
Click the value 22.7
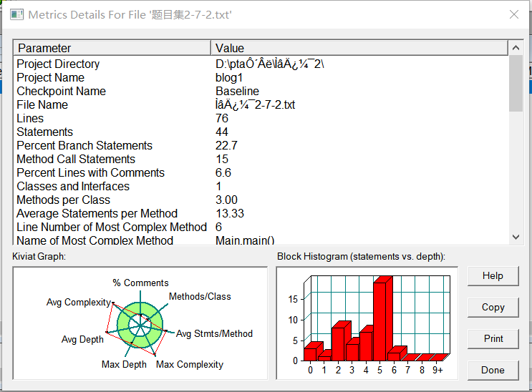pyautogui.click(x=226, y=145)
